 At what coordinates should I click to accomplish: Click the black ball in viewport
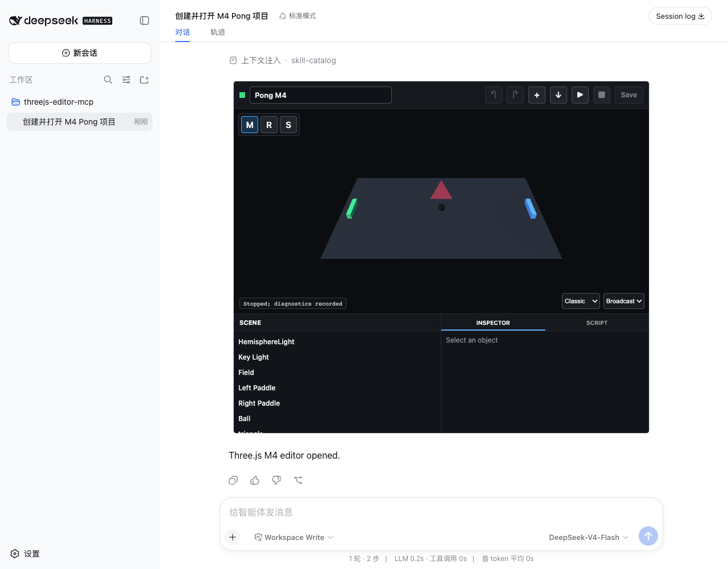(441, 208)
